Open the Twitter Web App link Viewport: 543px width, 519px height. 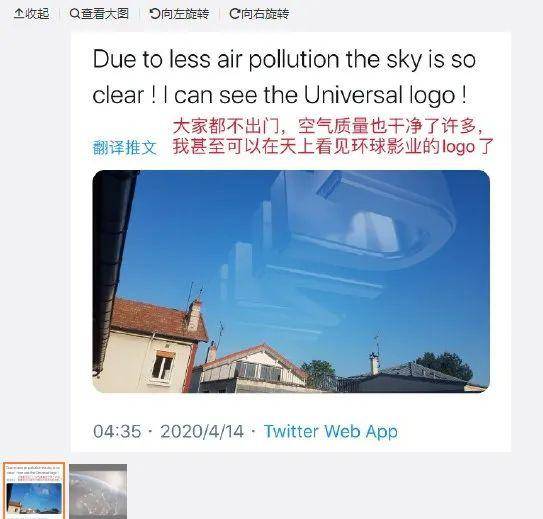(x=331, y=431)
